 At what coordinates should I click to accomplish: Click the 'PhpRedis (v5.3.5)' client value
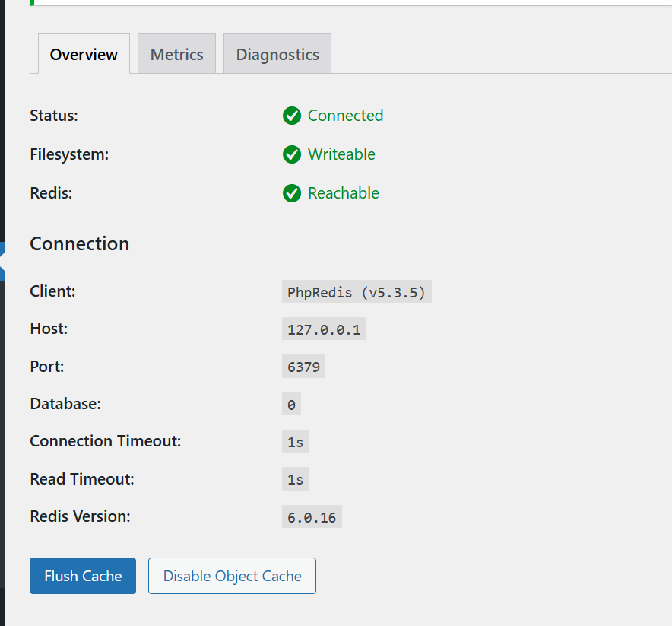click(357, 291)
